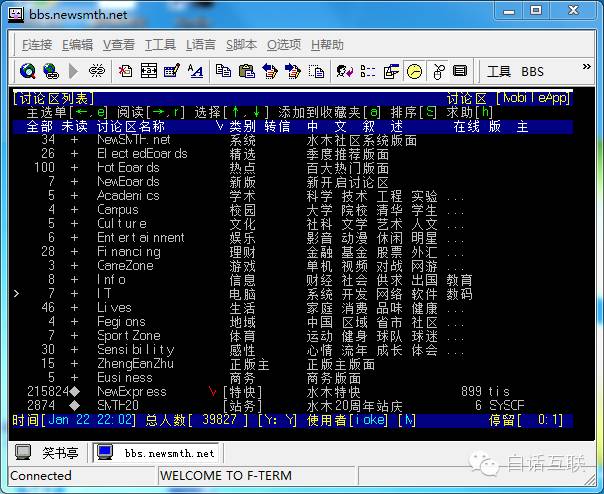Click the calendar with pencil icon
This screenshot has width=604, height=494.
(172, 71)
